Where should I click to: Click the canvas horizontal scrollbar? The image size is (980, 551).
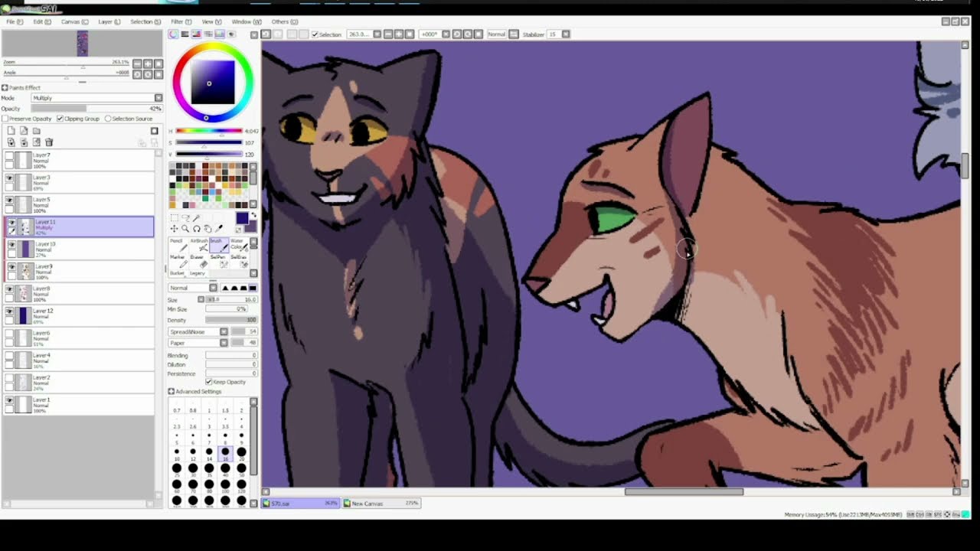coord(684,491)
